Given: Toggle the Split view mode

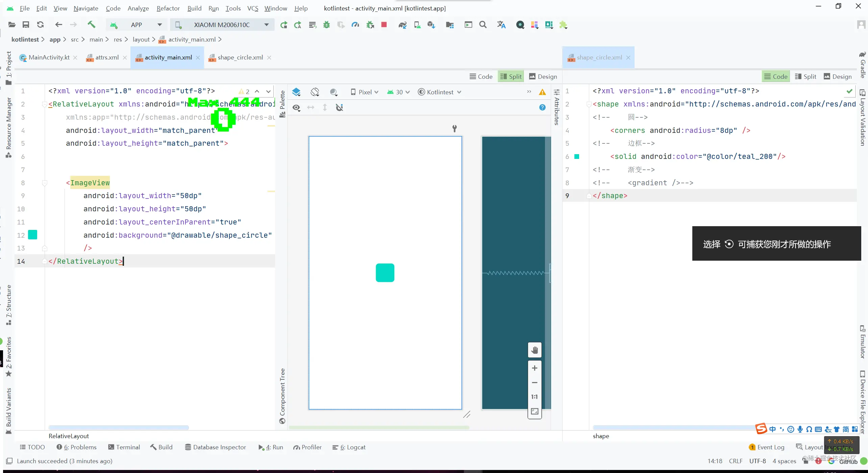Looking at the screenshot, I should 512,76.
